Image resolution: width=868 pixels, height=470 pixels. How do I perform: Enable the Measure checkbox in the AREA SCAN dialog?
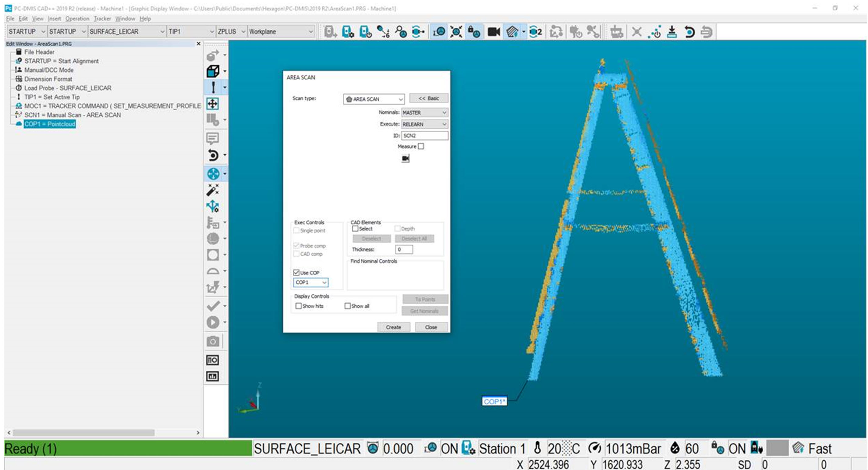[x=421, y=146]
